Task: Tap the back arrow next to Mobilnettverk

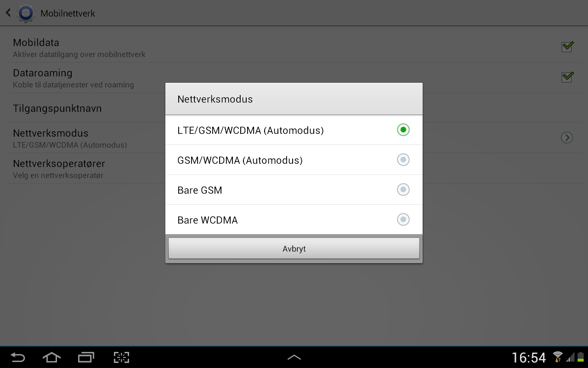Action: pos(8,13)
